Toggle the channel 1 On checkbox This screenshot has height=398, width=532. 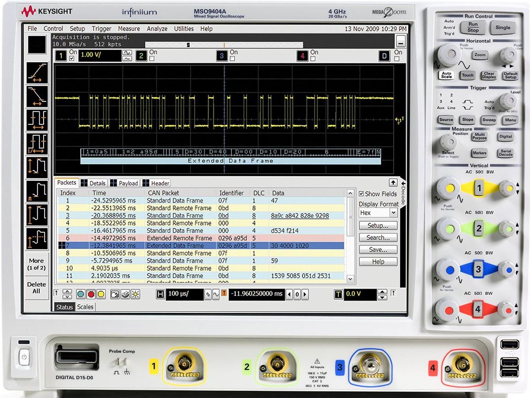[73, 59]
